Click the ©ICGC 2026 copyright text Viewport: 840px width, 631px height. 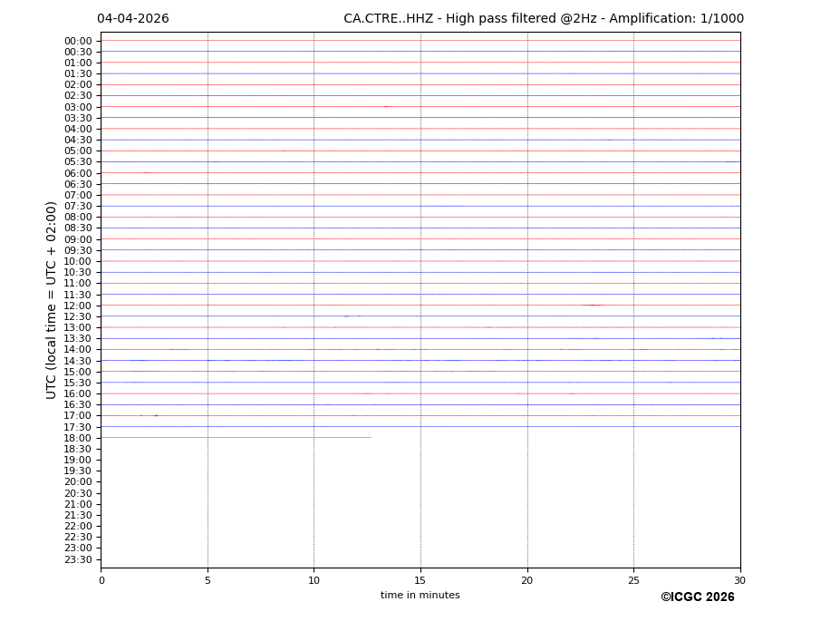pos(697,597)
